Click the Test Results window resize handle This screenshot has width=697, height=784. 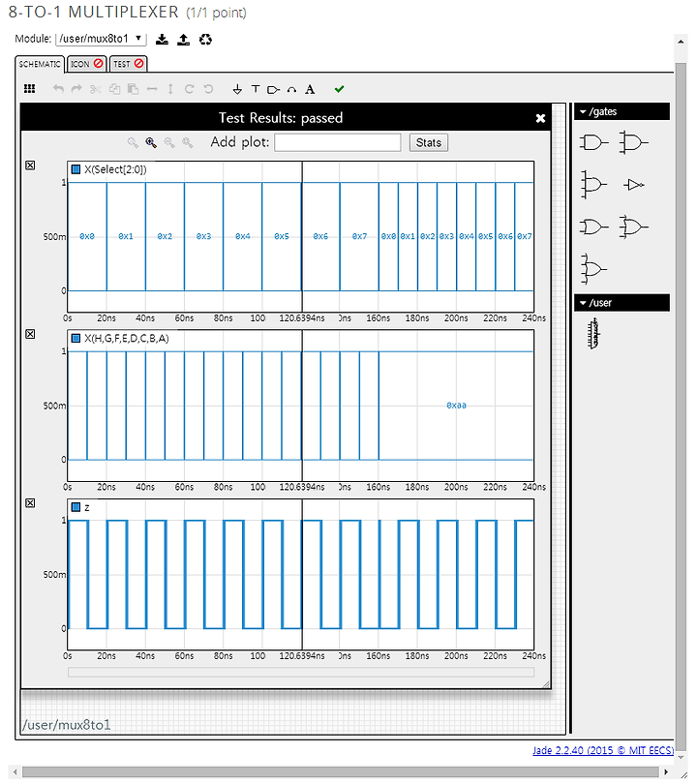point(546,684)
